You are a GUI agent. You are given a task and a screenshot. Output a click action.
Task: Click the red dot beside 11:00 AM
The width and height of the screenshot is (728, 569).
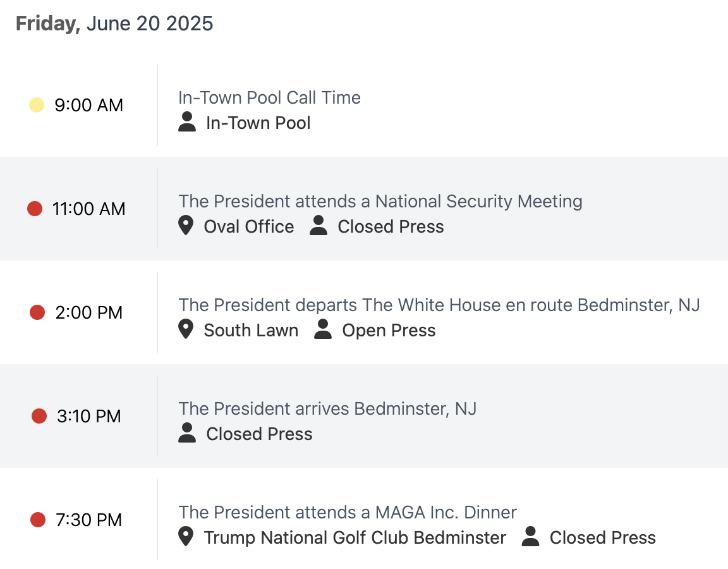pos(35,209)
